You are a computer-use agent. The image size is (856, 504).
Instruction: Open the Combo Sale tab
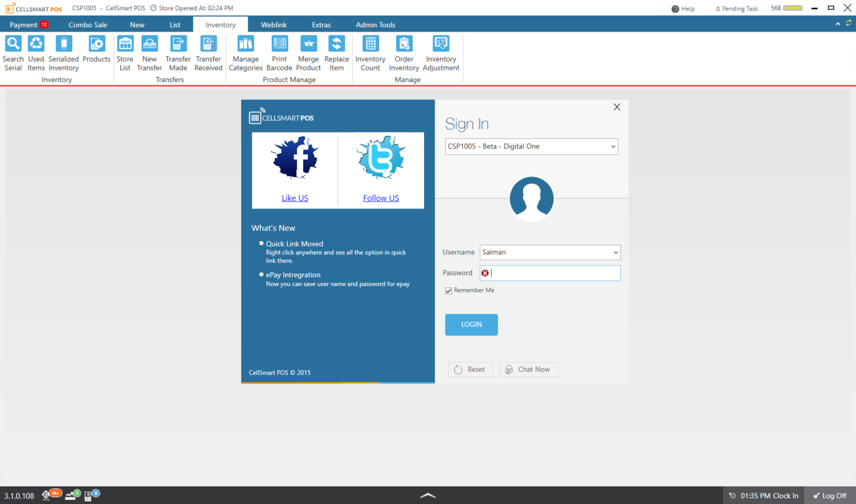(88, 25)
